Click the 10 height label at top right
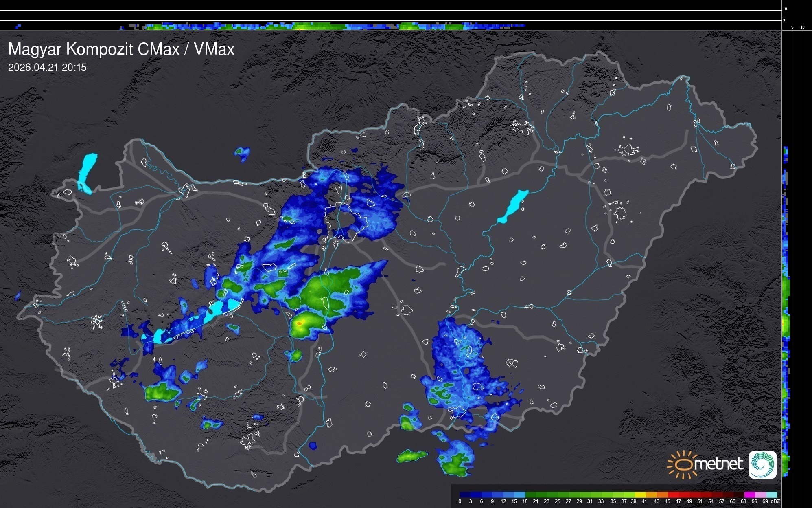 [x=785, y=9]
